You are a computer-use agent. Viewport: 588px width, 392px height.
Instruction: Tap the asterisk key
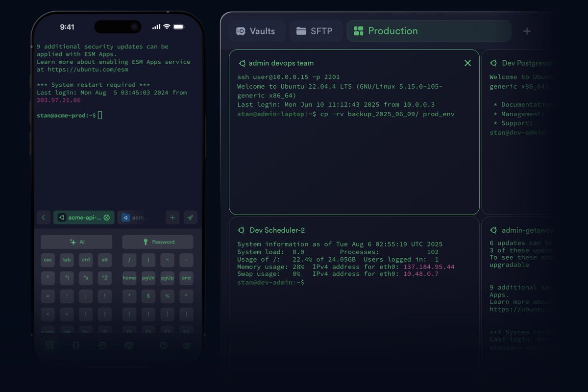(x=129, y=296)
